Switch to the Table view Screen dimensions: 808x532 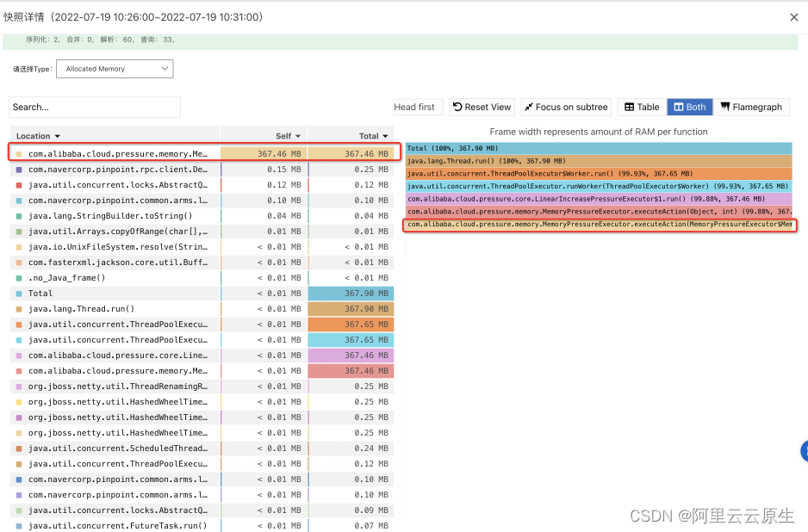pos(642,107)
